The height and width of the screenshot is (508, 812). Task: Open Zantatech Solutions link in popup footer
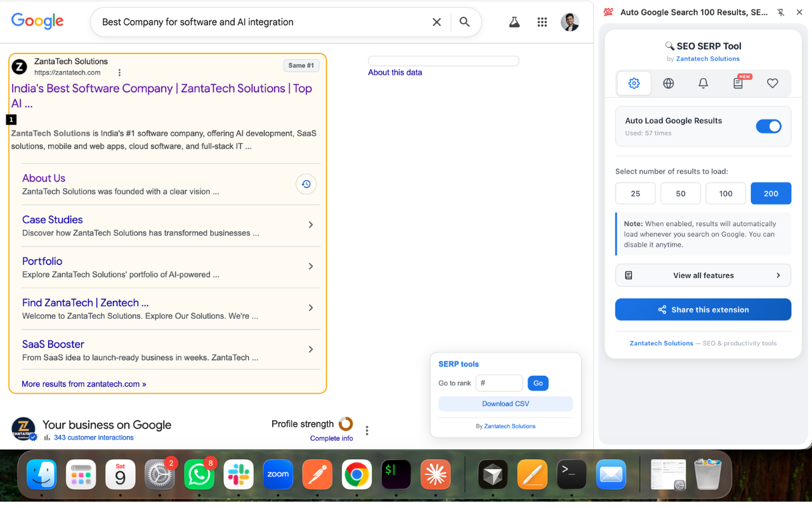coord(661,344)
